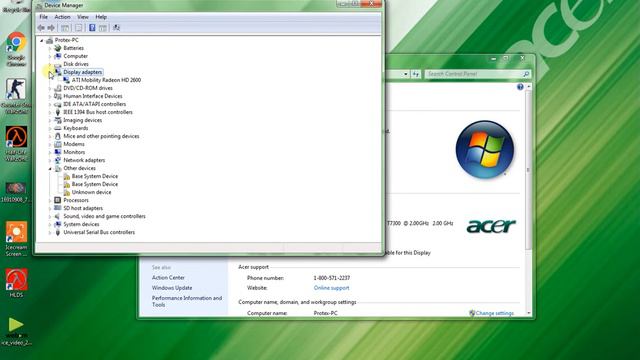Expand the Computer category arrow
Screen dimensions: 640x360
point(50,56)
